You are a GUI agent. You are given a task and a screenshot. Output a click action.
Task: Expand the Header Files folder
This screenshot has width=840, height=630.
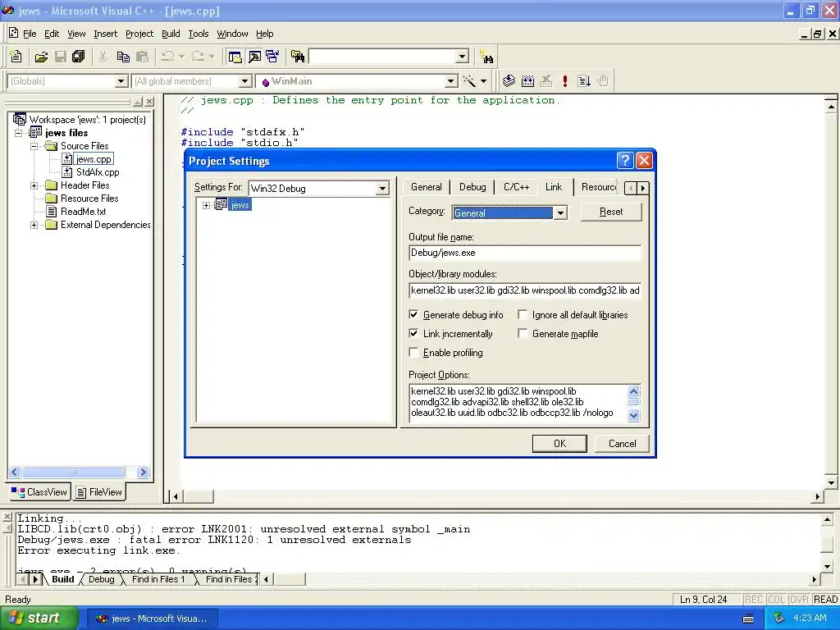[x=34, y=185]
